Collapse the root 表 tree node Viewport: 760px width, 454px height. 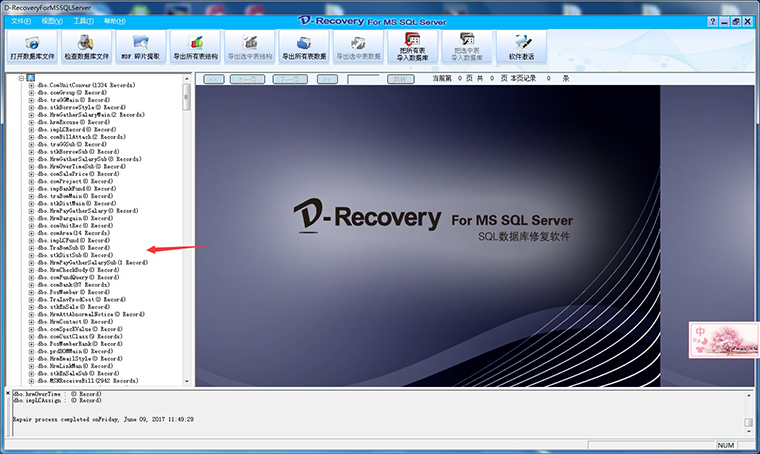point(21,78)
